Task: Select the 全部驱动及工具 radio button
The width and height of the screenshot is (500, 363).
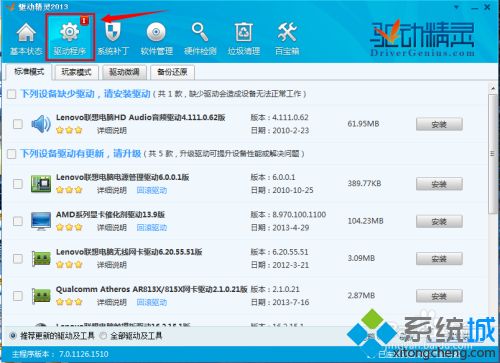Action: click(x=103, y=336)
